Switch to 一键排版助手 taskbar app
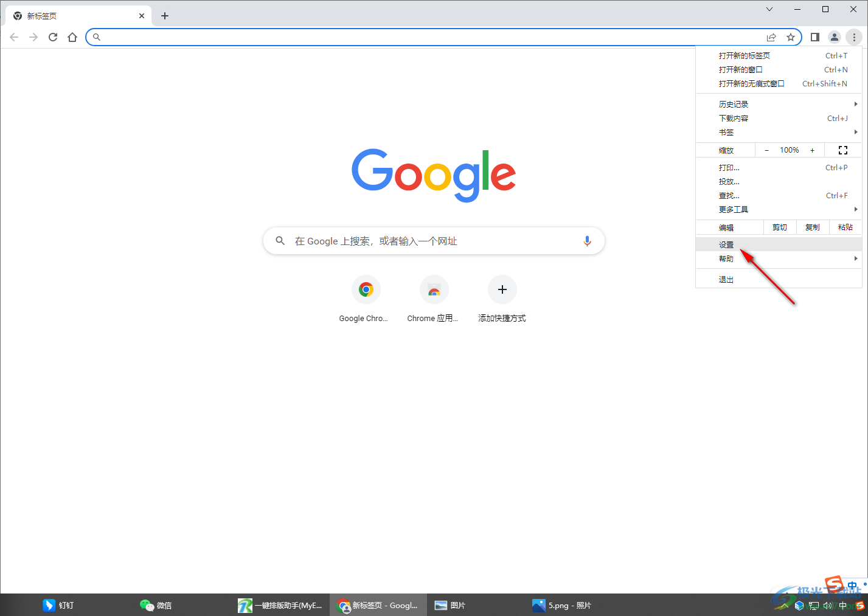Image resolution: width=868 pixels, height=616 pixels. click(x=280, y=605)
